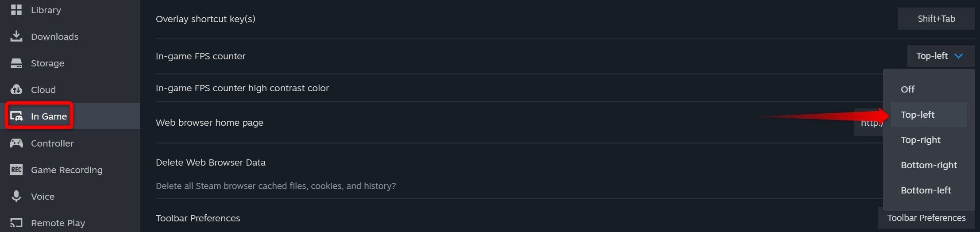
Task: Switch to the Downloads settings tab
Action: [x=54, y=37]
